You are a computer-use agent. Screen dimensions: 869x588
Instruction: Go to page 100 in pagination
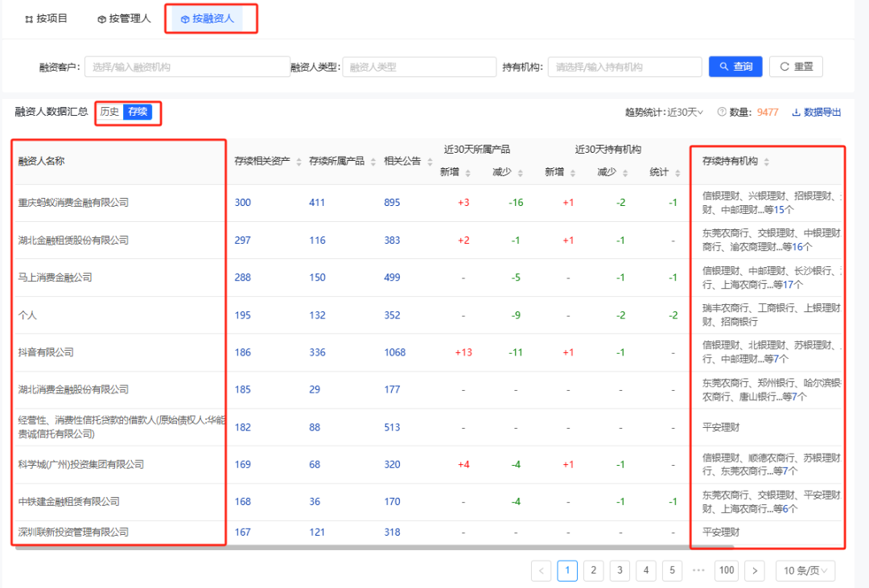pos(727,570)
